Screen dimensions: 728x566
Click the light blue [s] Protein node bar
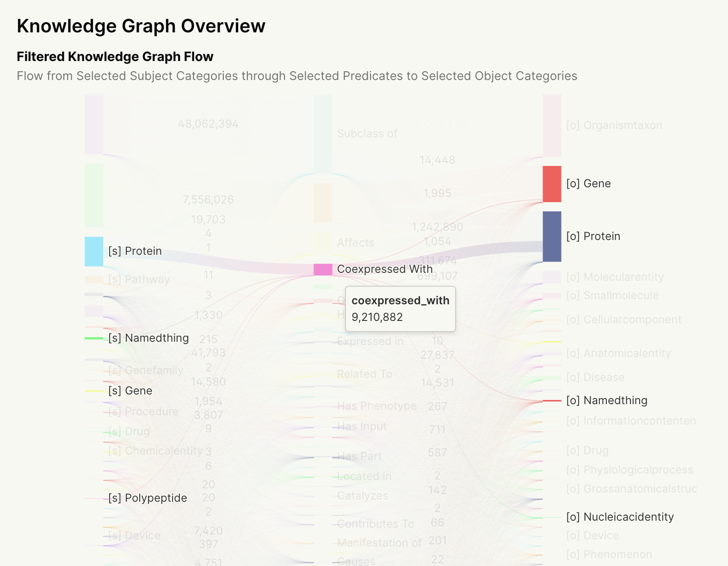(94, 252)
